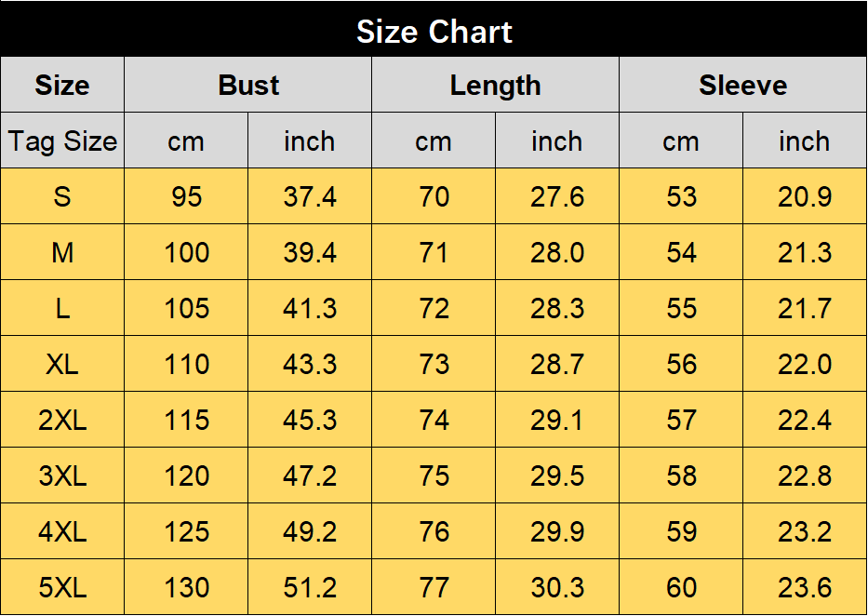Click the M size row label

[x=62, y=252]
